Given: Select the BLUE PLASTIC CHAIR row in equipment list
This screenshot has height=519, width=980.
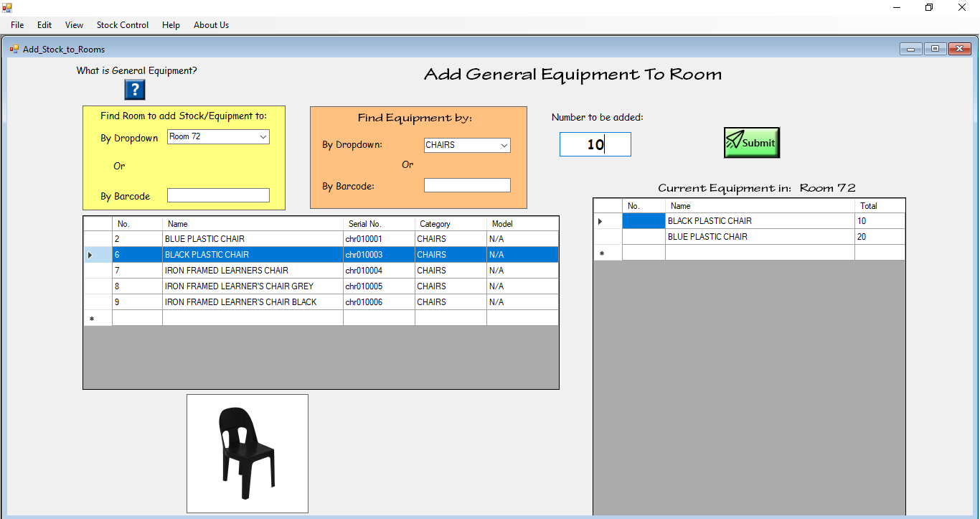Looking at the screenshot, I should pos(251,239).
